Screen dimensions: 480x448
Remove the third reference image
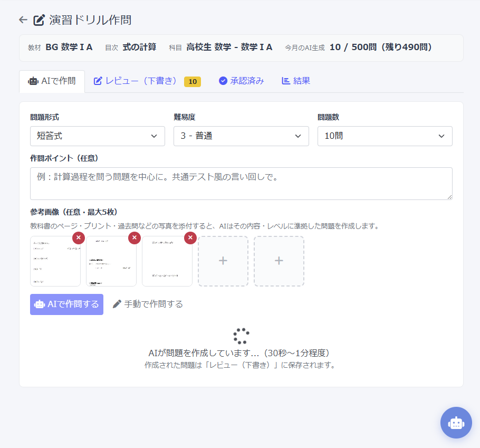190,237
